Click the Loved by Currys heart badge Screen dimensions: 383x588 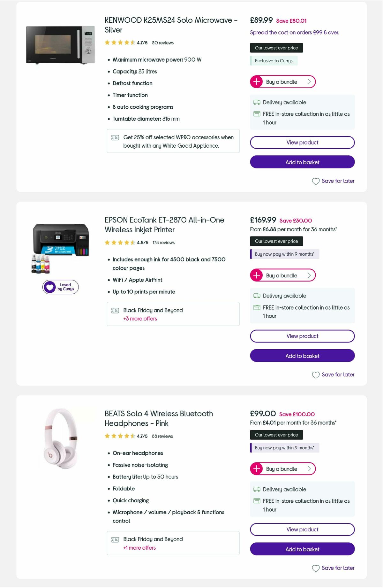pos(60,287)
